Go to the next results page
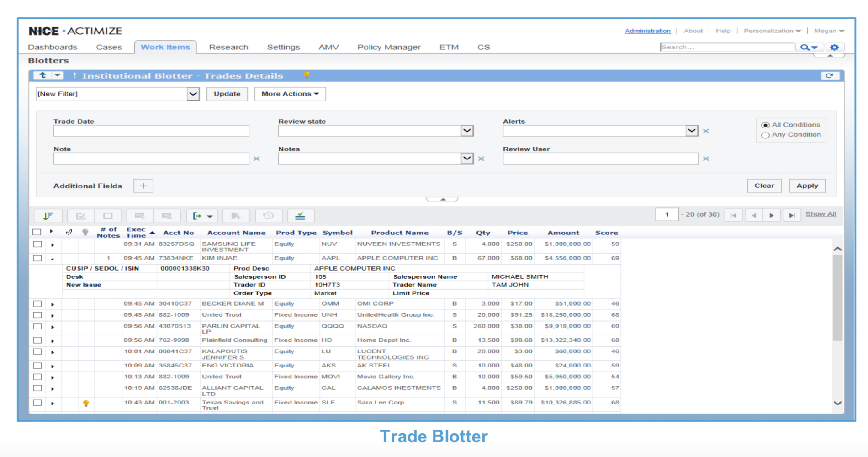 (772, 215)
